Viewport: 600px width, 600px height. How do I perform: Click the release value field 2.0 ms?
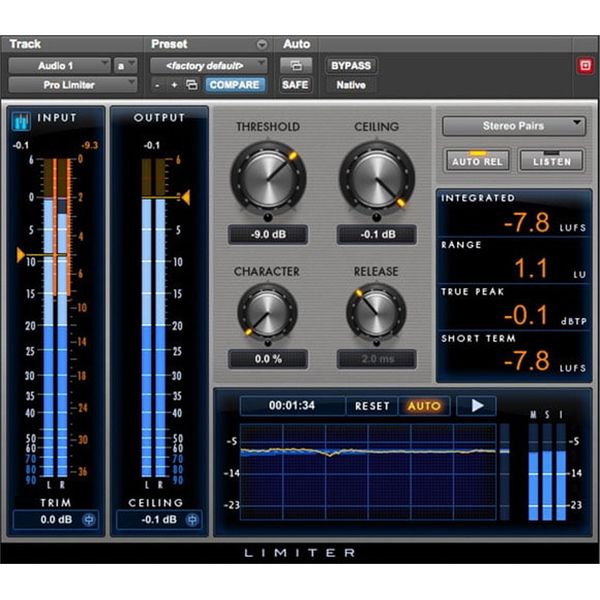[x=377, y=359]
